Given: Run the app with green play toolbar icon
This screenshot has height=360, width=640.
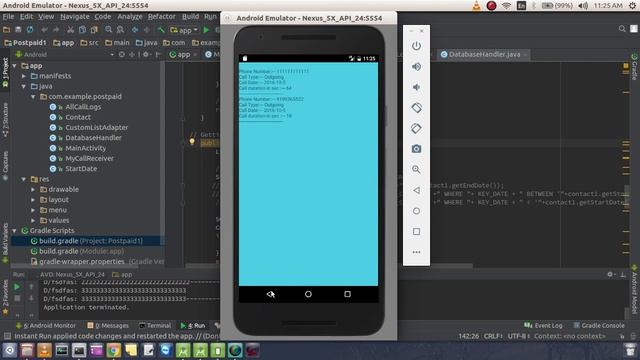Looking at the screenshot, I should click(x=206, y=30).
